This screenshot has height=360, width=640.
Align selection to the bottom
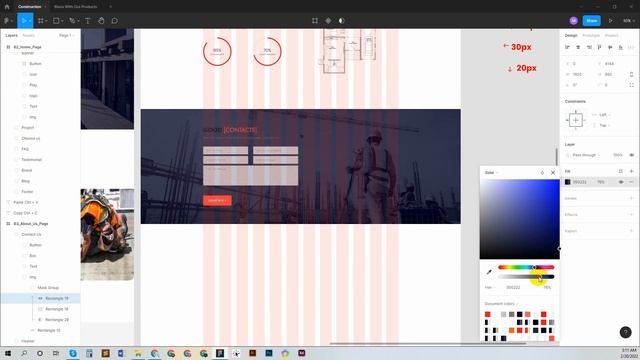[620, 47]
